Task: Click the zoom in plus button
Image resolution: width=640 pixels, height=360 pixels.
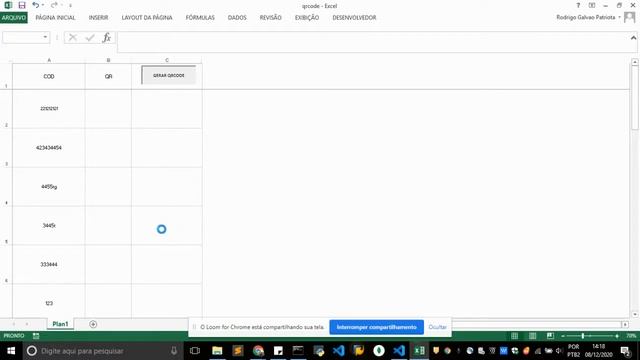Action: [x=617, y=336]
